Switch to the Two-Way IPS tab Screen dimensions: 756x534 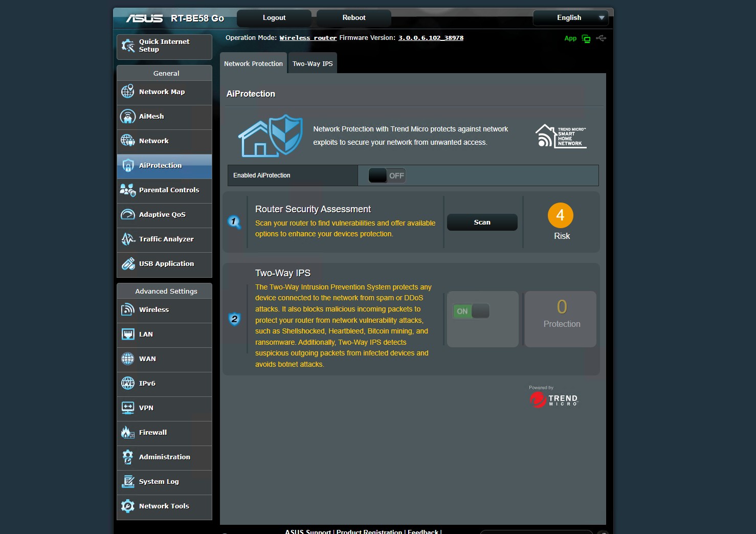pos(313,63)
